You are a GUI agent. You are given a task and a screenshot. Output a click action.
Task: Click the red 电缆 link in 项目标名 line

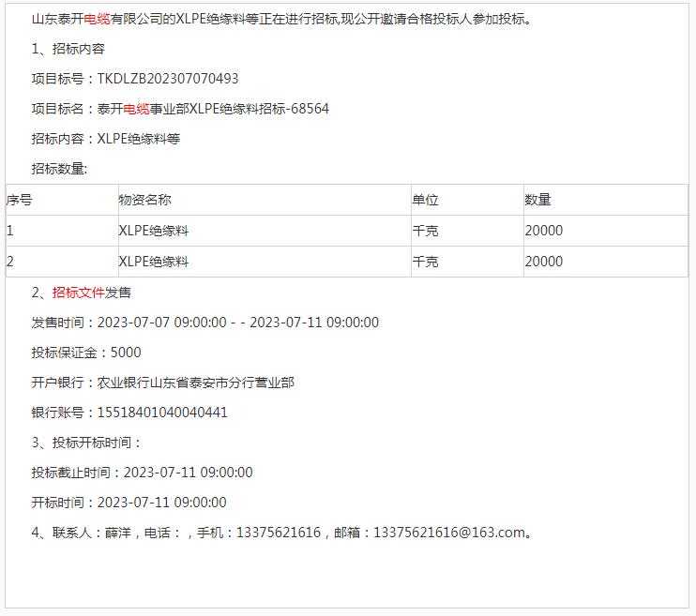click(136, 109)
